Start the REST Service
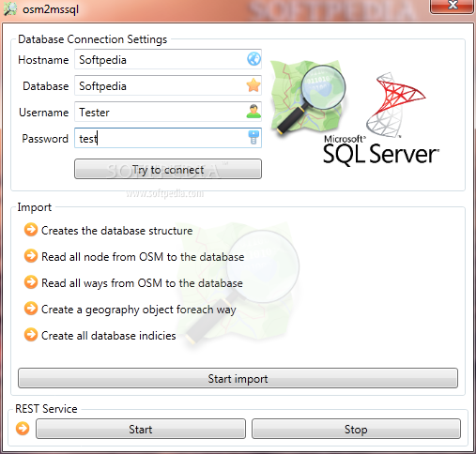476x454 pixels. (x=141, y=429)
